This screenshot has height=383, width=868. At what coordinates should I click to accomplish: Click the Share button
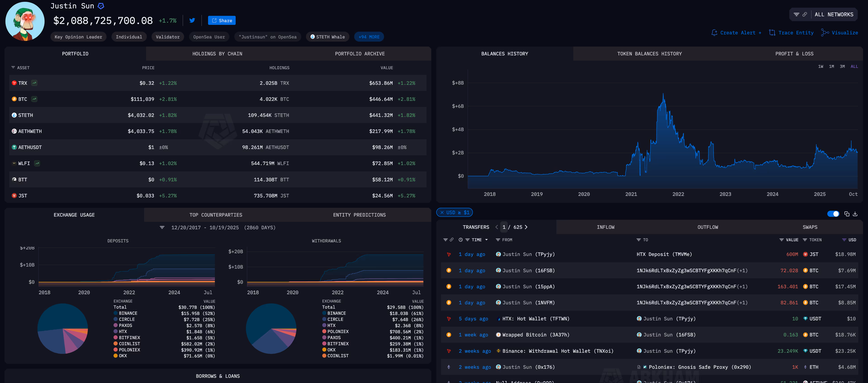(x=221, y=21)
